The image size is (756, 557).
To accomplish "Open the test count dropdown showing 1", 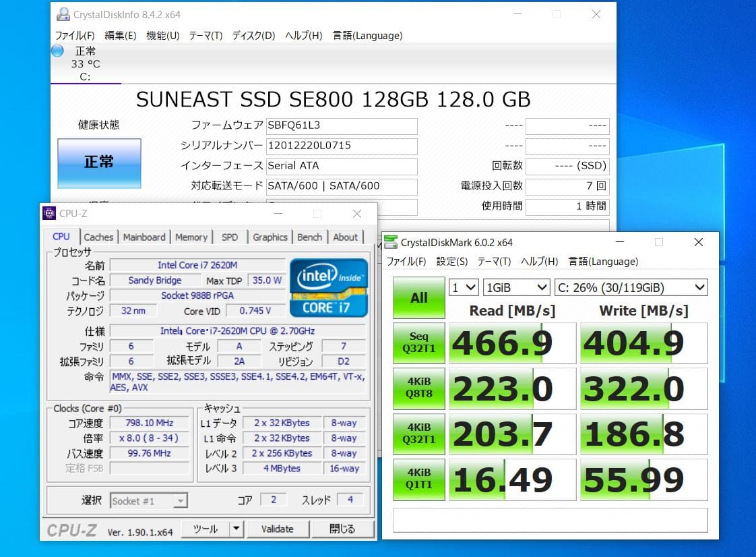I will point(463,287).
